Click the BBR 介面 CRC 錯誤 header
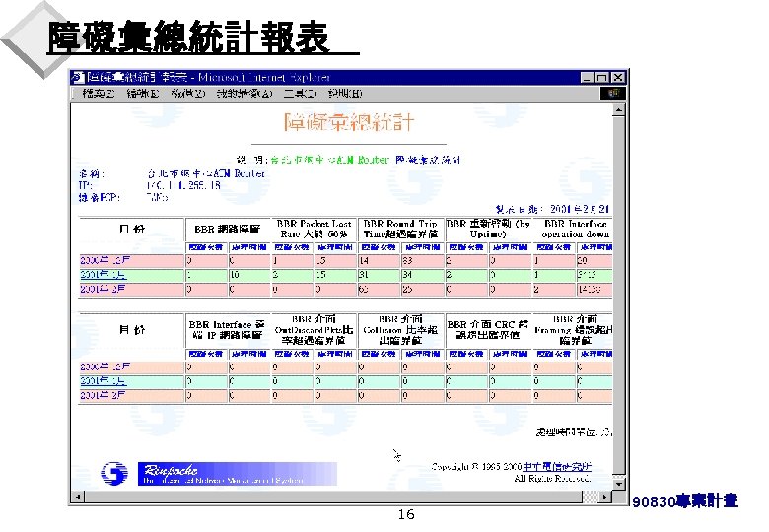This screenshot has width=769, height=532. coord(488,330)
